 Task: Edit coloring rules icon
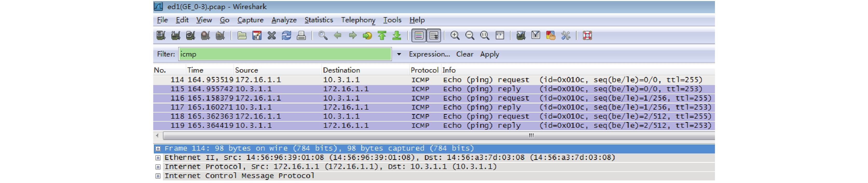point(550,35)
